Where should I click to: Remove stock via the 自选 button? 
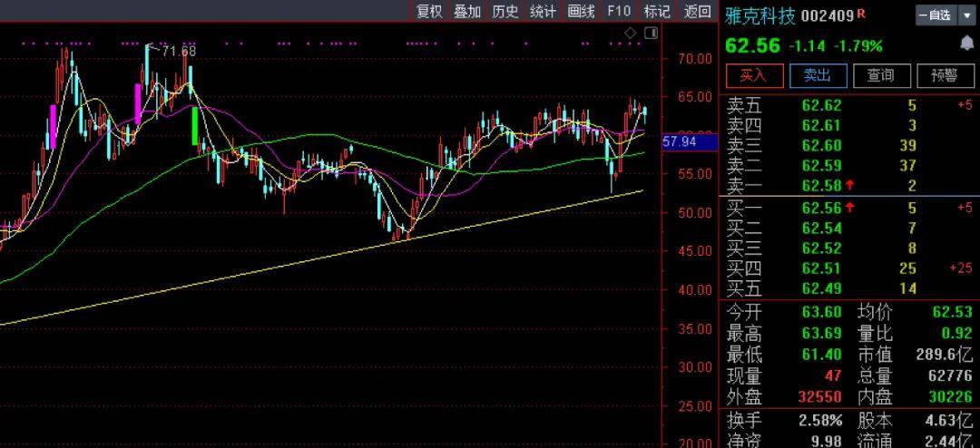(936, 15)
